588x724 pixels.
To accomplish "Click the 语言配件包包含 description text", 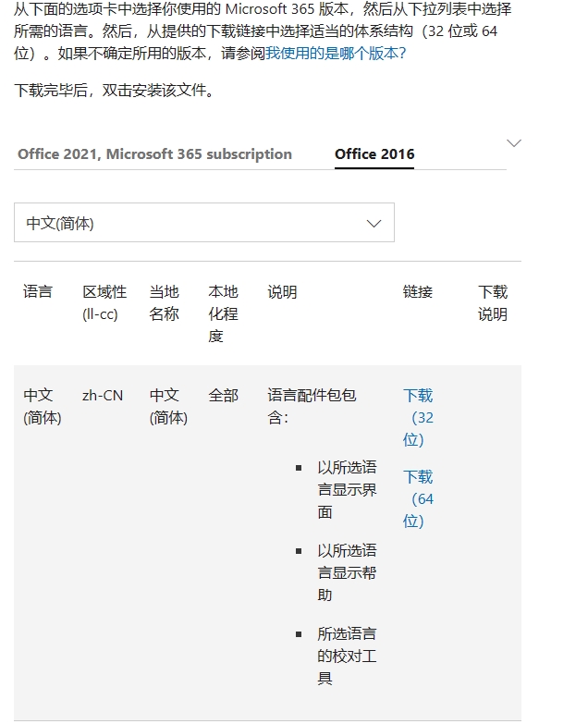I will (x=312, y=406).
